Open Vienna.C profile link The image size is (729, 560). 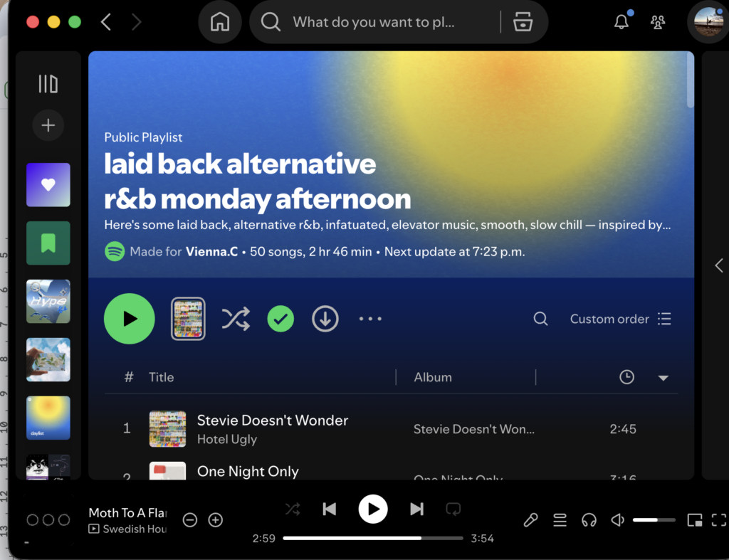click(211, 251)
